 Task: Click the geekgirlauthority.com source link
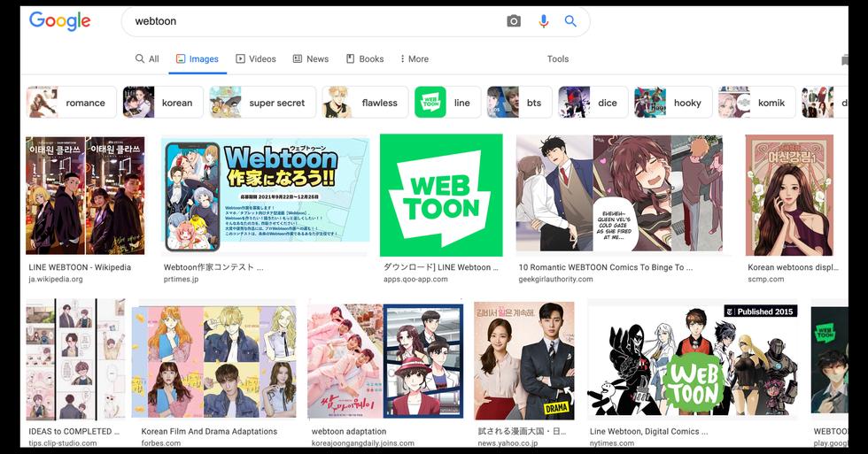[556, 280]
